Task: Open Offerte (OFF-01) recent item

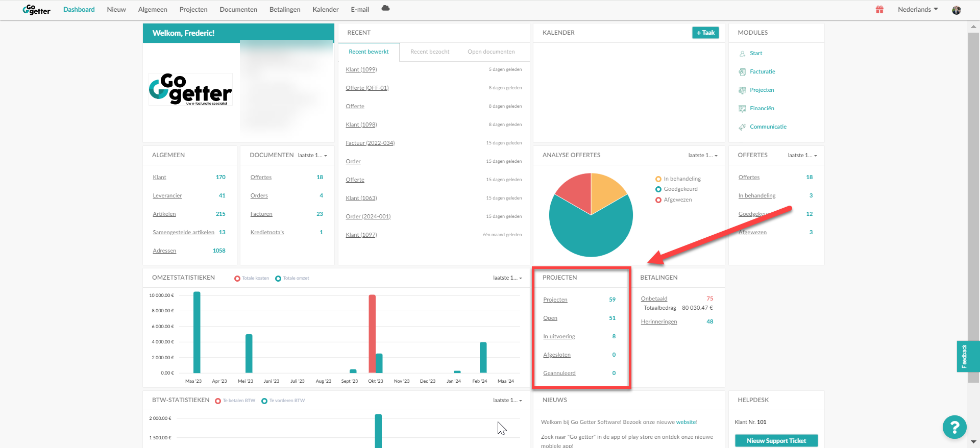Action: click(x=367, y=88)
